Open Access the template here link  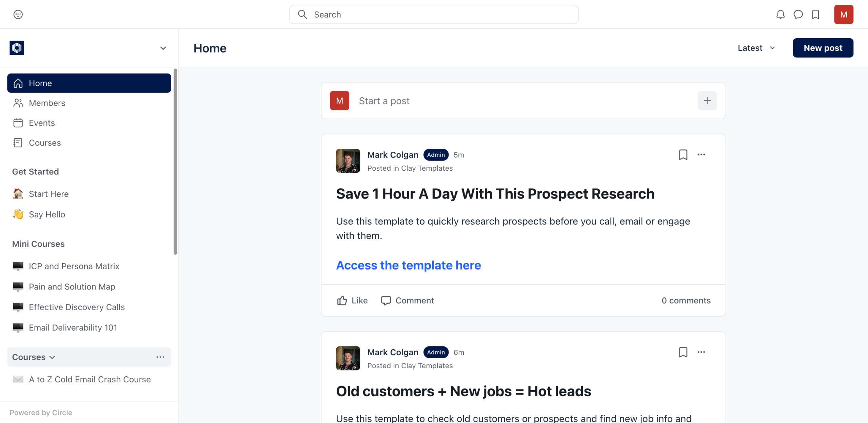click(408, 265)
